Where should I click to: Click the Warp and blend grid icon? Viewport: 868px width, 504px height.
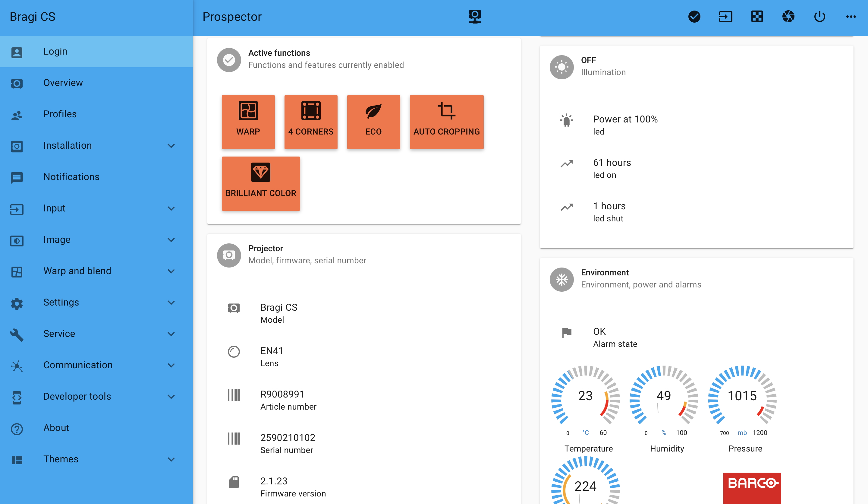click(x=17, y=272)
